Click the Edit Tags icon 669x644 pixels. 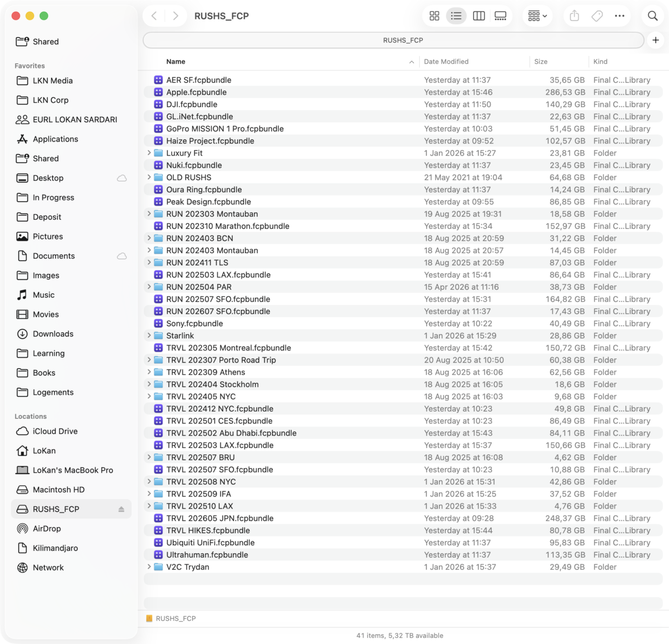(x=597, y=16)
